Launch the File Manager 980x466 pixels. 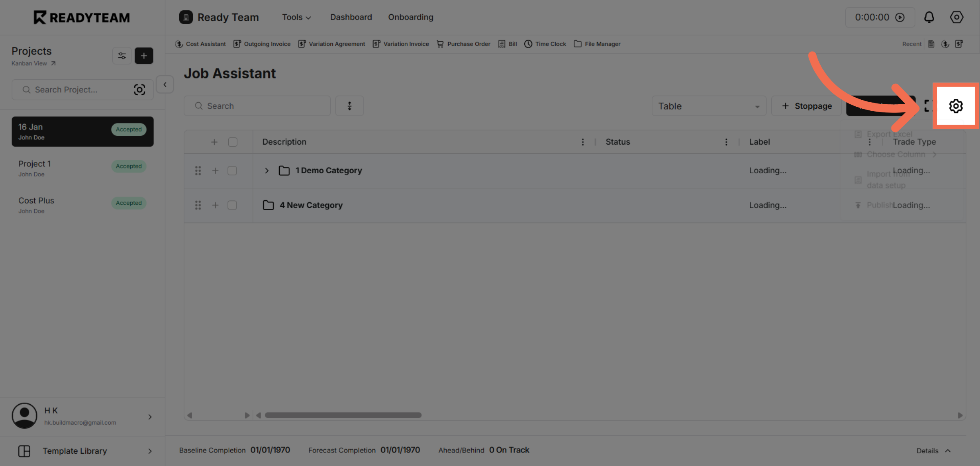tap(597, 44)
